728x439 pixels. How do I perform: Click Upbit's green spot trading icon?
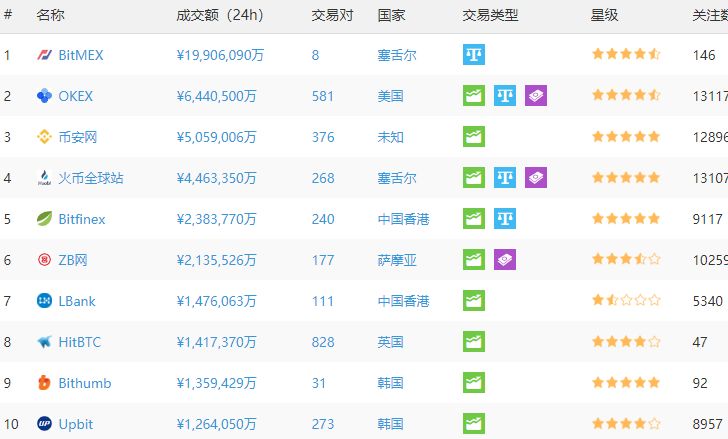[x=474, y=423]
